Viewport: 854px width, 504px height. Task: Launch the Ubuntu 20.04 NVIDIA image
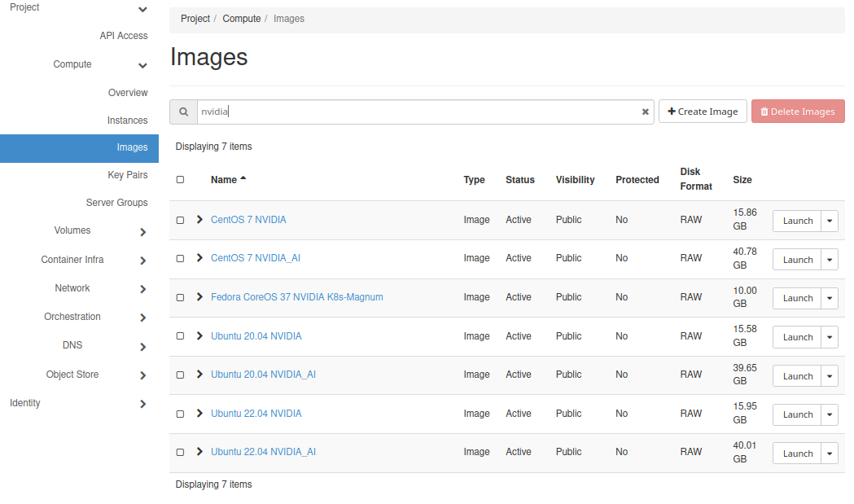point(797,337)
